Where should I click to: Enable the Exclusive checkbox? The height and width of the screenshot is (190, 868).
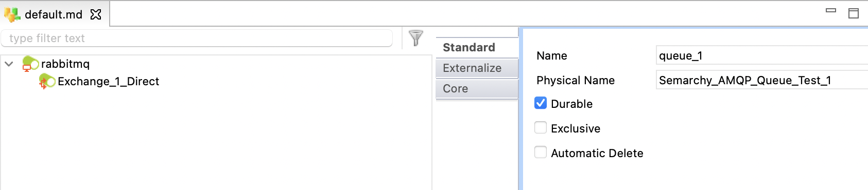tap(541, 127)
